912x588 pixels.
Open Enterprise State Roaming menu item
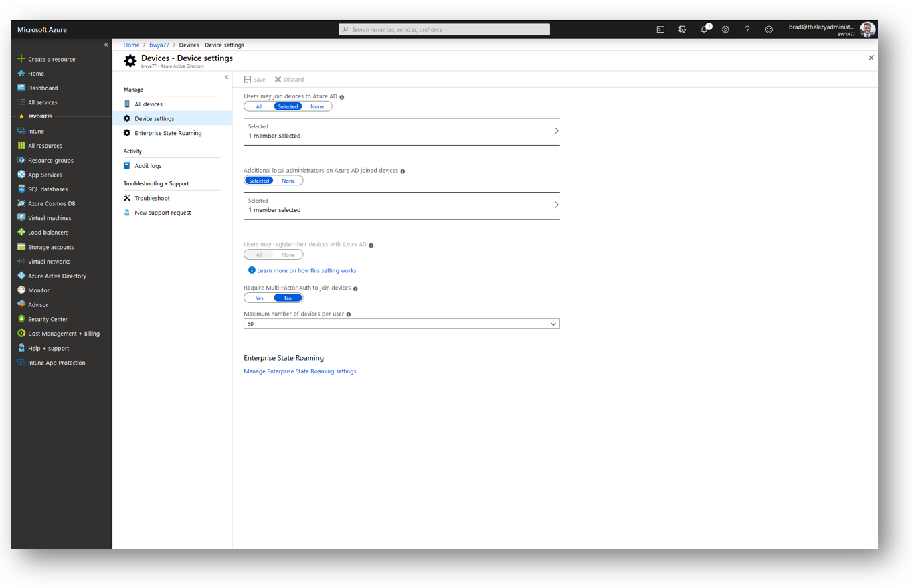(x=172, y=133)
